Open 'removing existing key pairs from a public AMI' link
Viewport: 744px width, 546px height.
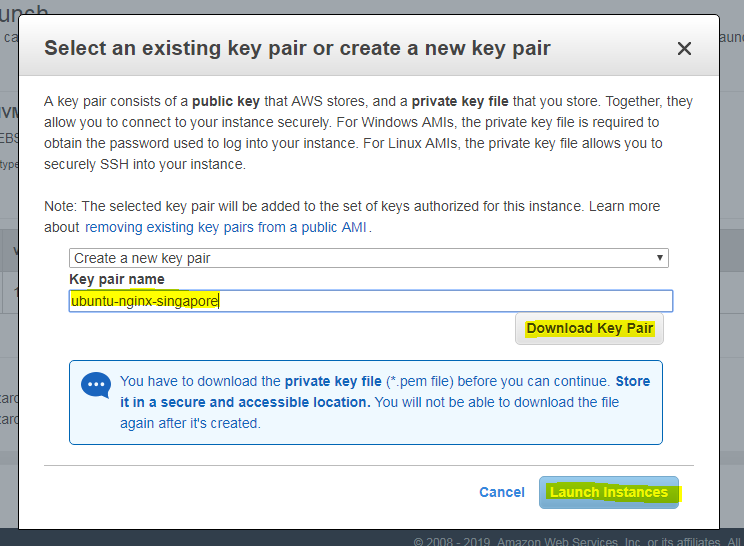225,227
